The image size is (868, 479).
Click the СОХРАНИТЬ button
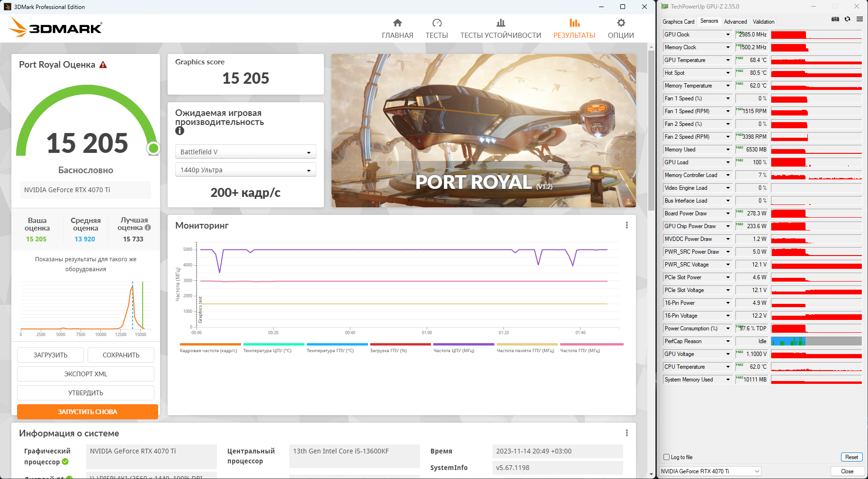click(x=121, y=355)
